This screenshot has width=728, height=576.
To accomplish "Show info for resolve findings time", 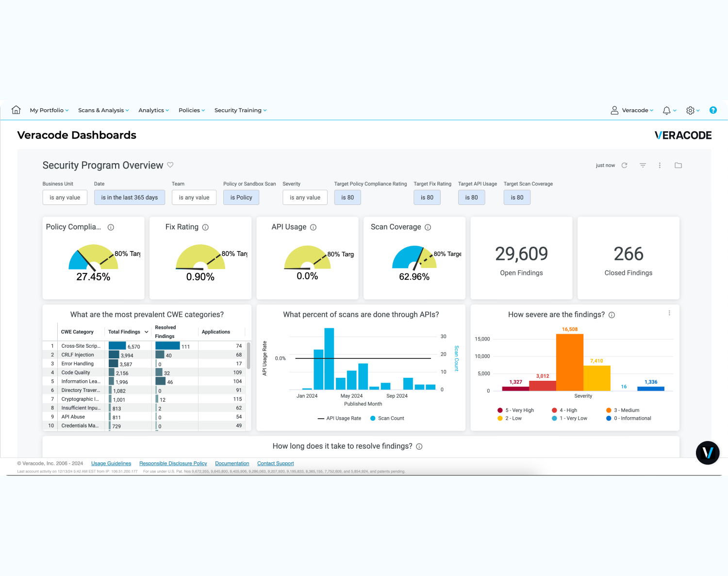I will click(419, 446).
